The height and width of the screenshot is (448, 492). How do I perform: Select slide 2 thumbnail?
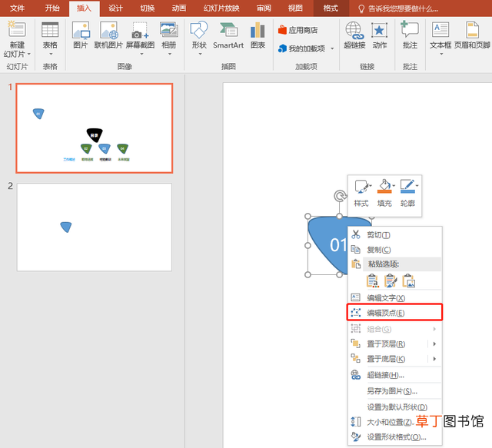point(94,227)
